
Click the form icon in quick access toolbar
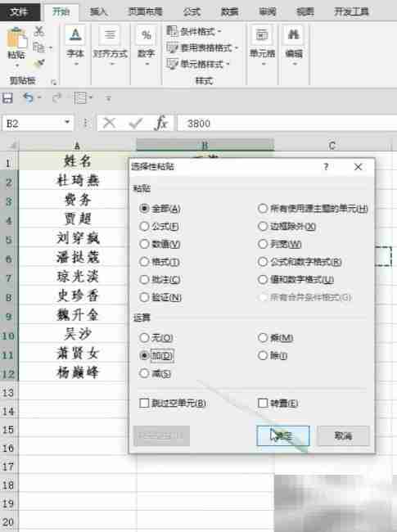(80, 98)
